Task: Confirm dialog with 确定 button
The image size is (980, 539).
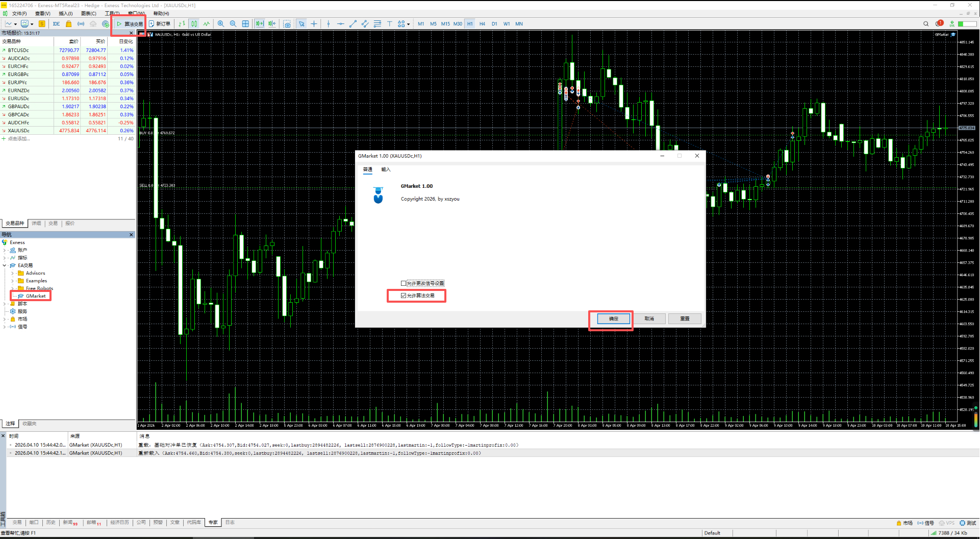Action: [x=613, y=318]
